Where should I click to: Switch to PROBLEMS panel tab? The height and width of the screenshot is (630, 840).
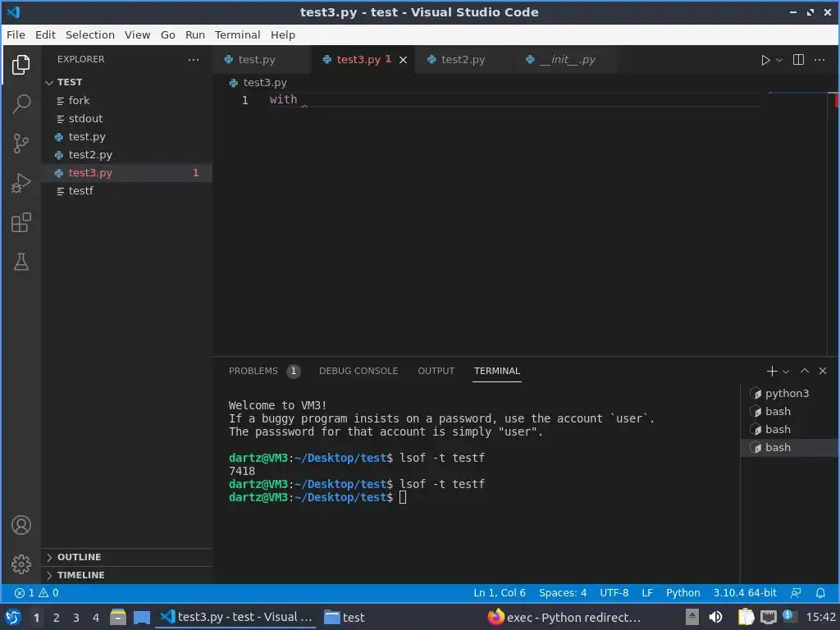click(264, 371)
